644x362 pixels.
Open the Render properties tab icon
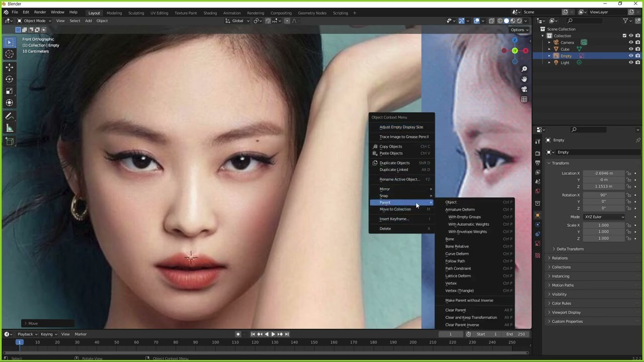537,153
